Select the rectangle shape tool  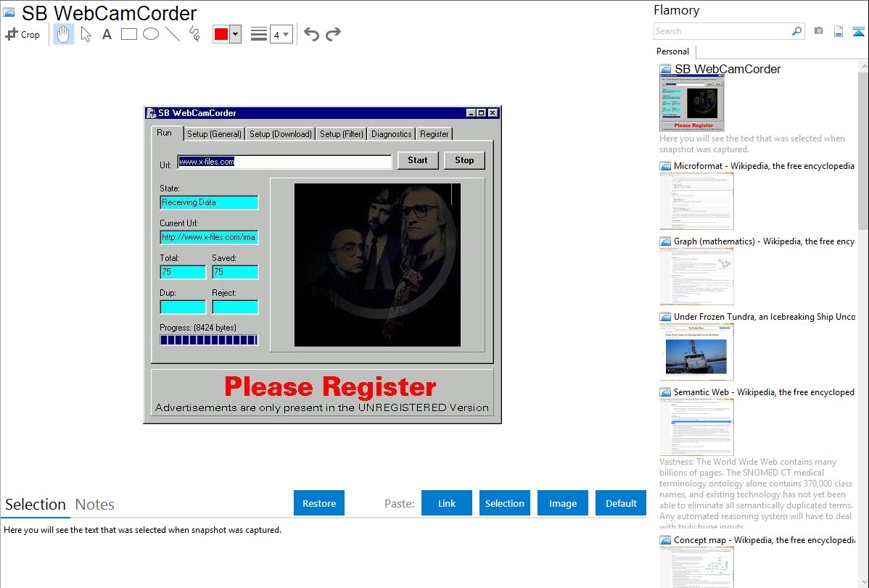point(128,34)
